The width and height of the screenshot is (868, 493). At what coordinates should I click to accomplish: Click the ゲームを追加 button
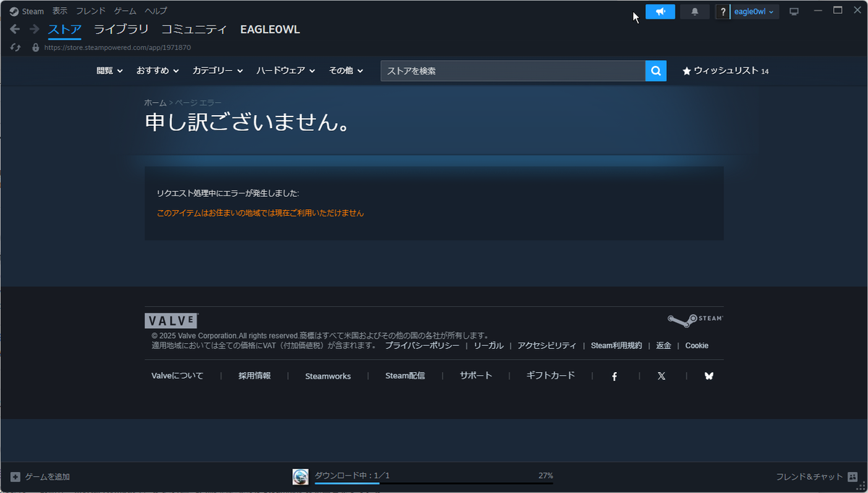(40, 477)
